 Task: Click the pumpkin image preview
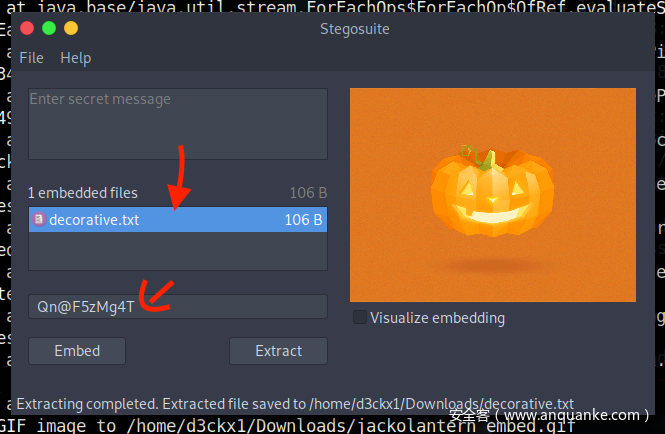(493, 195)
